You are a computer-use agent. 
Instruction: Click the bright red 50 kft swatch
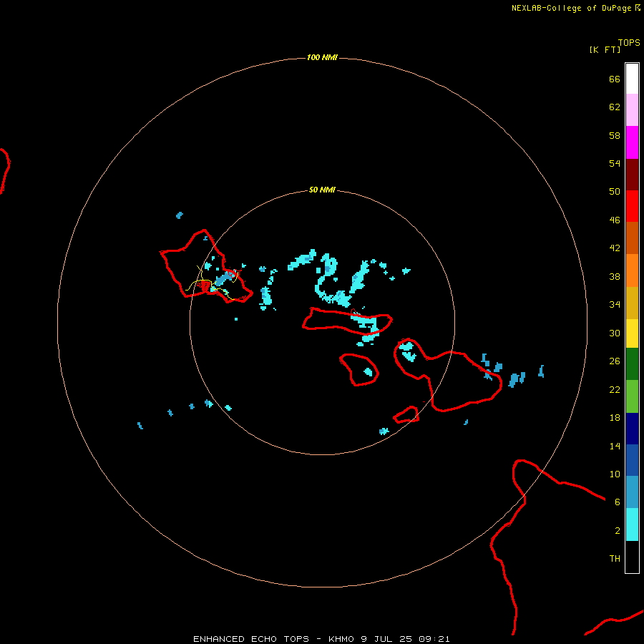click(x=632, y=206)
